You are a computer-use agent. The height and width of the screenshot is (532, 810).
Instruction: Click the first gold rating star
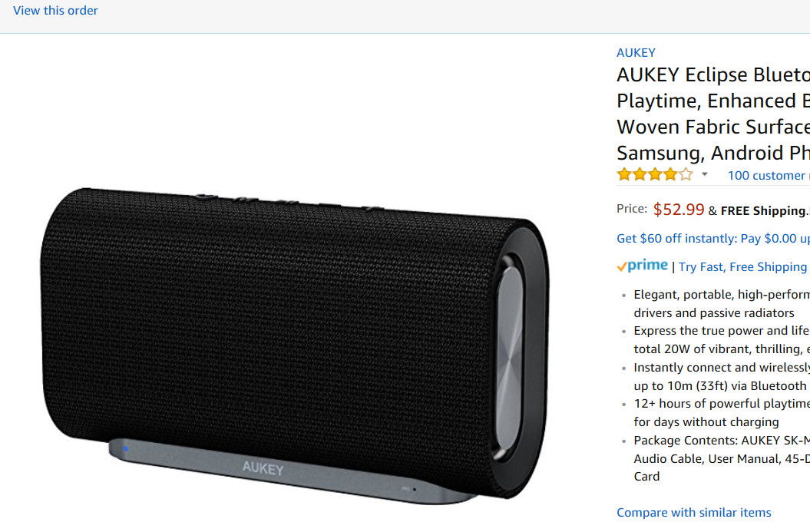click(x=624, y=175)
